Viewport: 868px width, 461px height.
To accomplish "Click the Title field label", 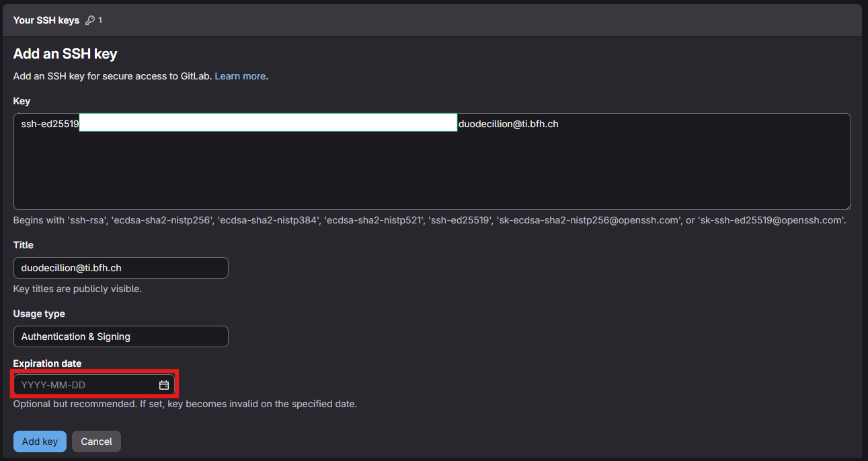I will tap(24, 245).
